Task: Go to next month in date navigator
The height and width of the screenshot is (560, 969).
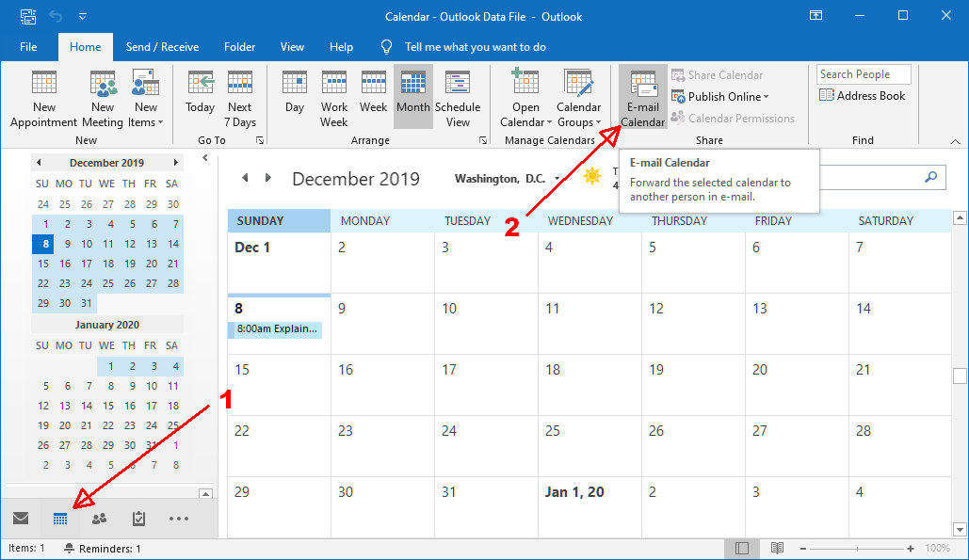Action: [176, 163]
